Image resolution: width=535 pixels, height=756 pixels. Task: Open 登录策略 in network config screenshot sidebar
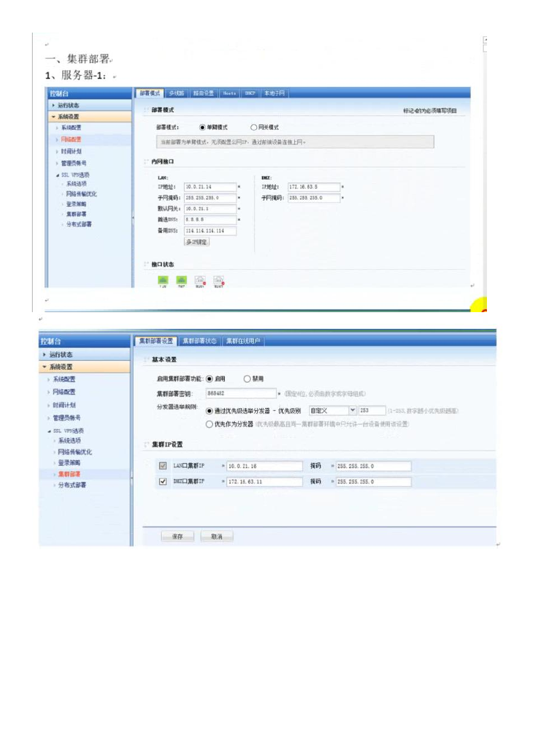(x=76, y=204)
